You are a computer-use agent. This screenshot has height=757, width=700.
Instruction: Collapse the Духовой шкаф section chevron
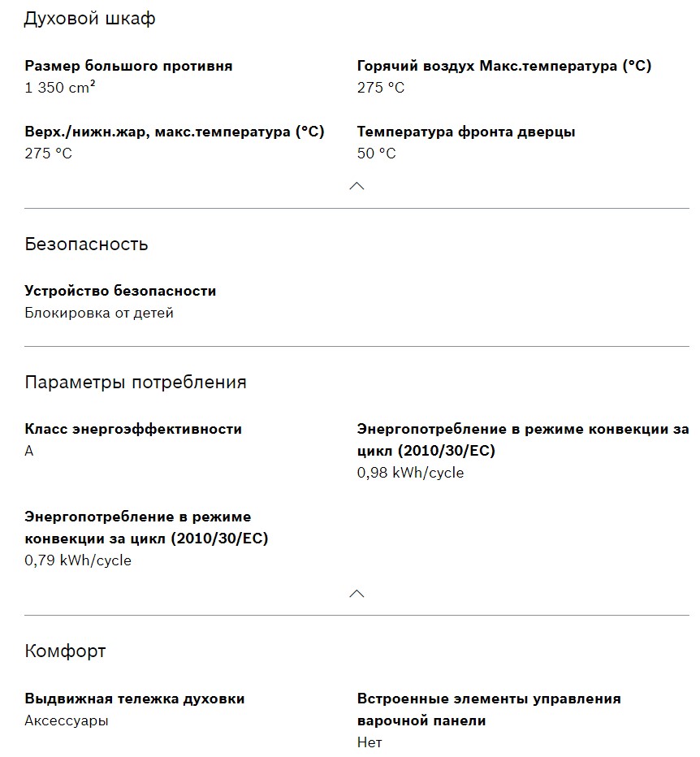[356, 186]
